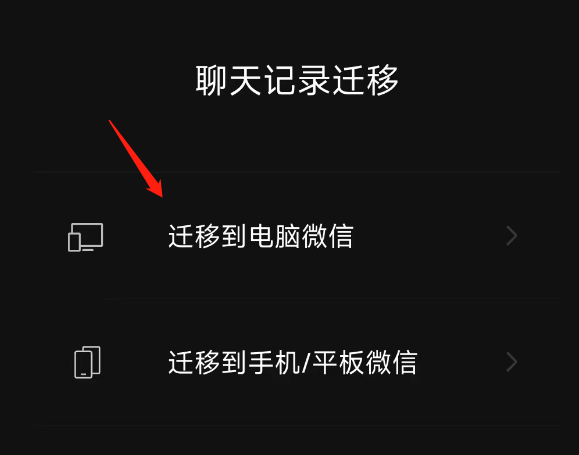Screen dimensions: 579x455
Task: Click the small phone shape beside the monitor icon
Action: (x=74, y=242)
